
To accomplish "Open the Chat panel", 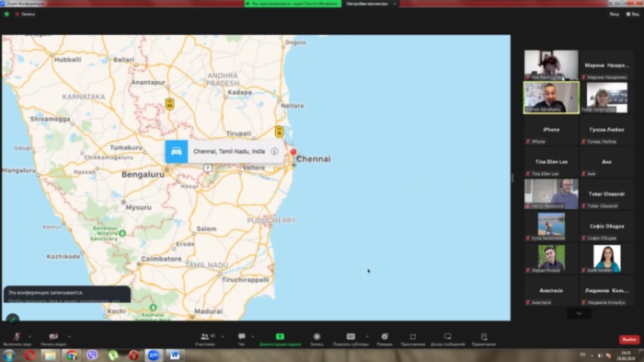I will point(241,339).
